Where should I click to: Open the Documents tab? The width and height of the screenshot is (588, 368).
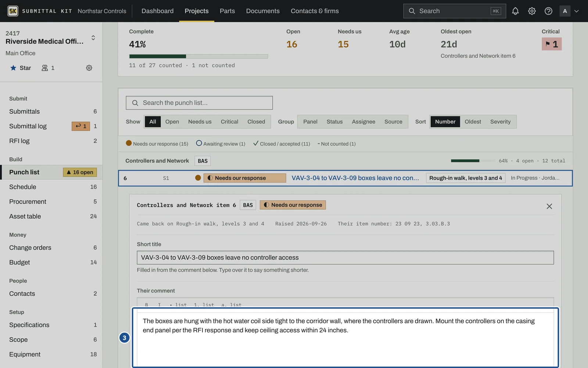(263, 11)
